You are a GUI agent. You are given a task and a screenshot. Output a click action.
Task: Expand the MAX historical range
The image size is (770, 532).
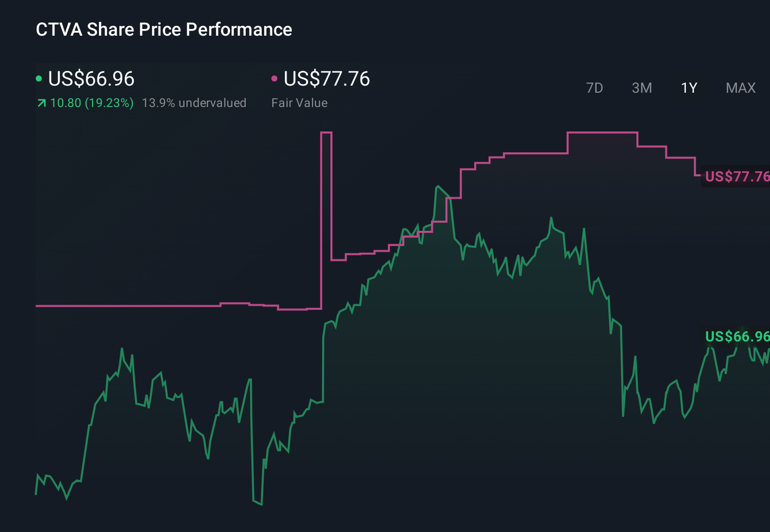(x=740, y=88)
